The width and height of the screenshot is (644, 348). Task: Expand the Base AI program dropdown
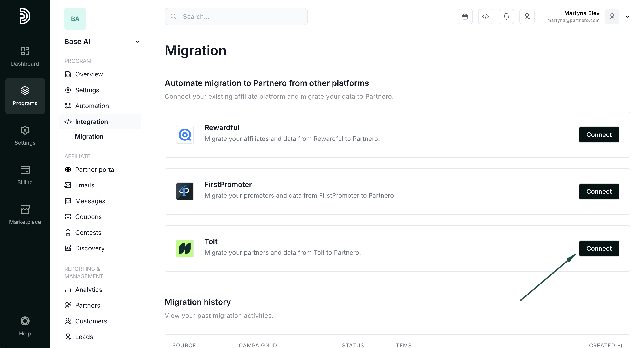click(137, 41)
